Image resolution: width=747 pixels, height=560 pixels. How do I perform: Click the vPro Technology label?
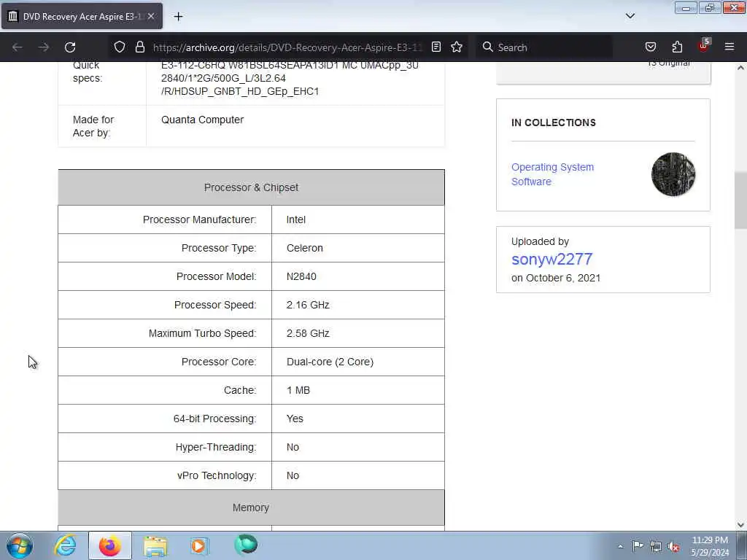click(217, 475)
